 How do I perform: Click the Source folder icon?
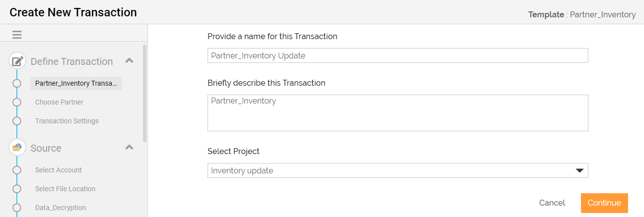point(17,148)
